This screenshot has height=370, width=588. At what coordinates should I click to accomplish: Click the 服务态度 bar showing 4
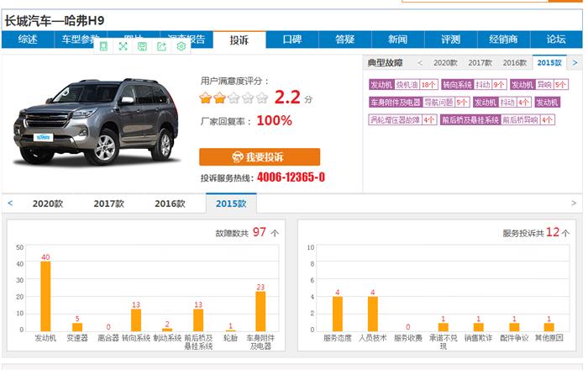click(338, 314)
